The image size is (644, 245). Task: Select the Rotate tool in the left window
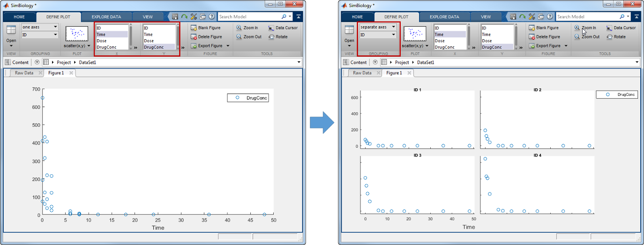[278, 37]
